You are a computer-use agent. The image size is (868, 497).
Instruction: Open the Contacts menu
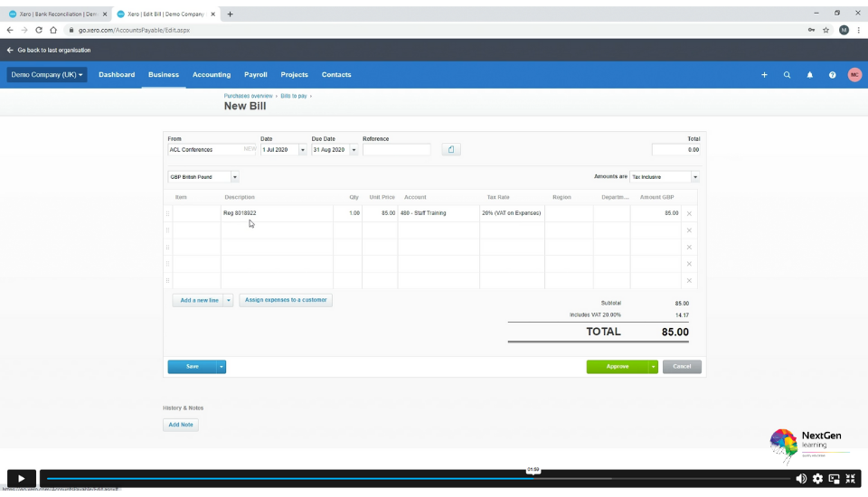click(336, 75)
